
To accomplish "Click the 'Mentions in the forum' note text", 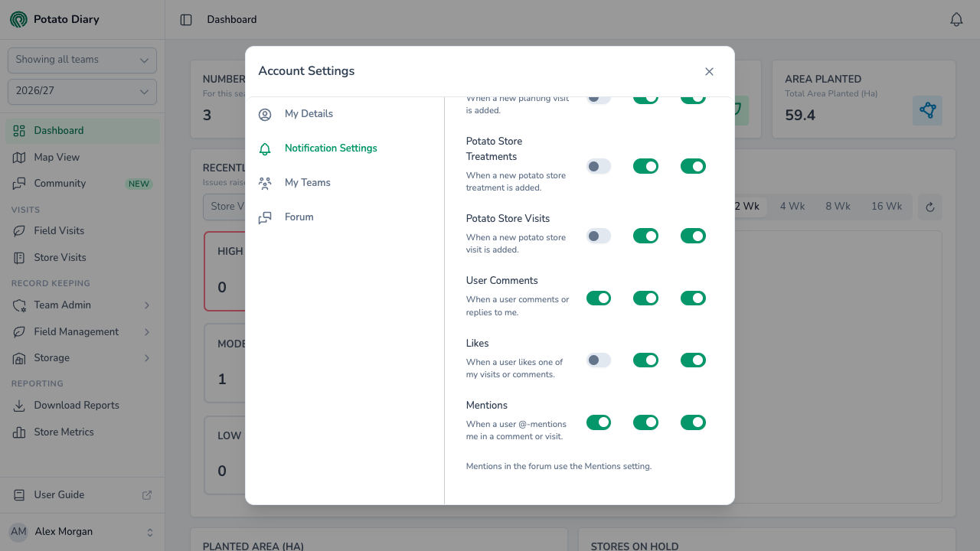I will pyautogui.click(x=559, y=466).
